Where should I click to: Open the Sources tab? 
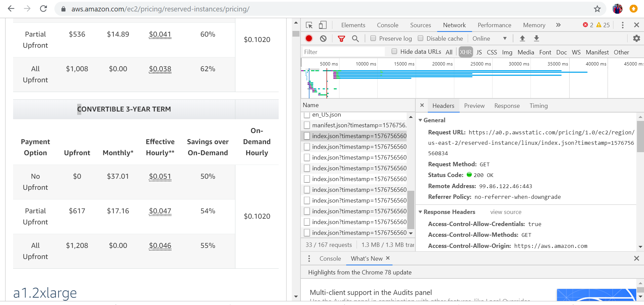(x=420, y=25)
